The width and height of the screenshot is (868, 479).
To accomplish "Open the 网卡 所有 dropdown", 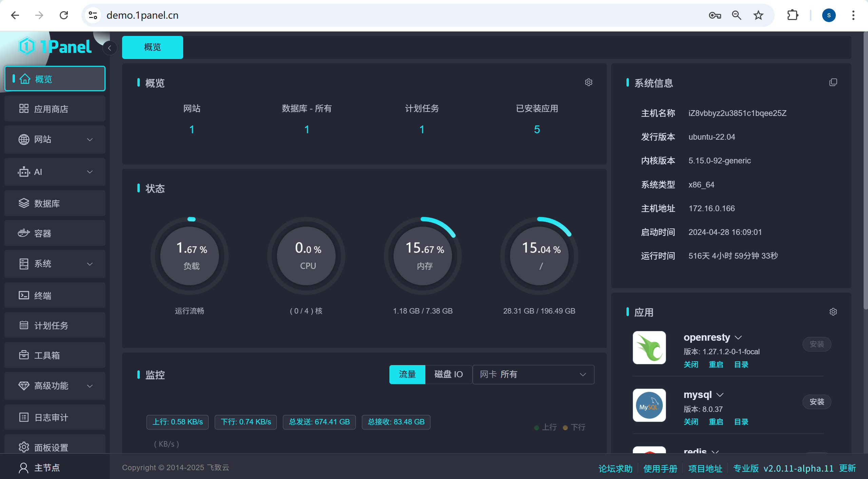I will (x=533, y=374).
